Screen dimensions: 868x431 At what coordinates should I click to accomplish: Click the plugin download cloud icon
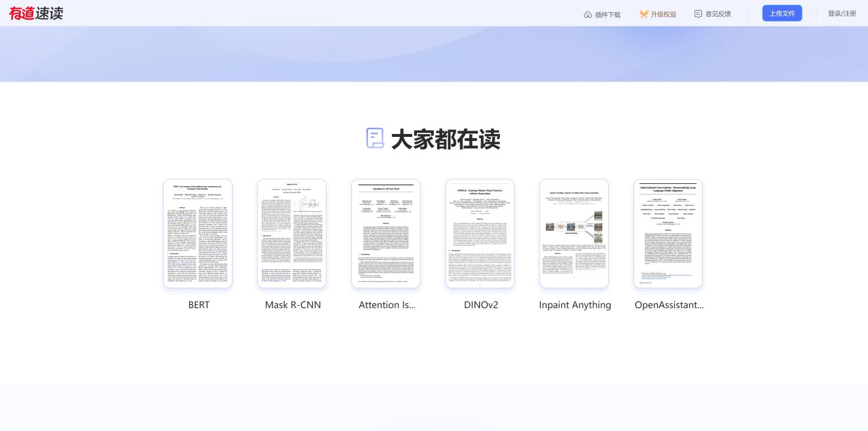click(x=588, y=15)
